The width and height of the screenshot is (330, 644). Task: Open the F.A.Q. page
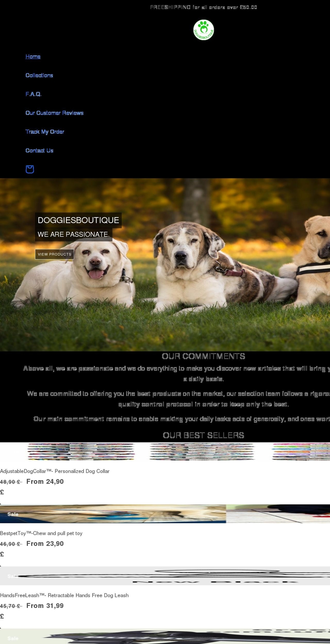[x=33, y=94]
